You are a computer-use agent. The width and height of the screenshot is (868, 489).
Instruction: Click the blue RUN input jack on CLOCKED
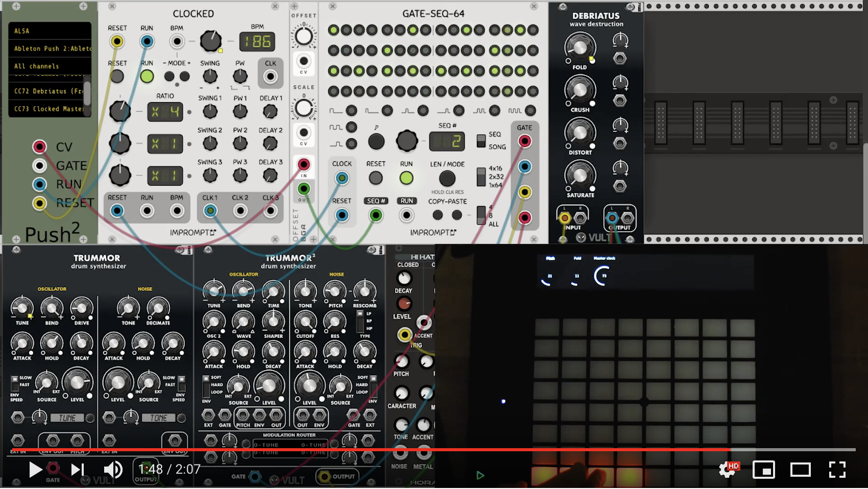(x=147, y=41)
